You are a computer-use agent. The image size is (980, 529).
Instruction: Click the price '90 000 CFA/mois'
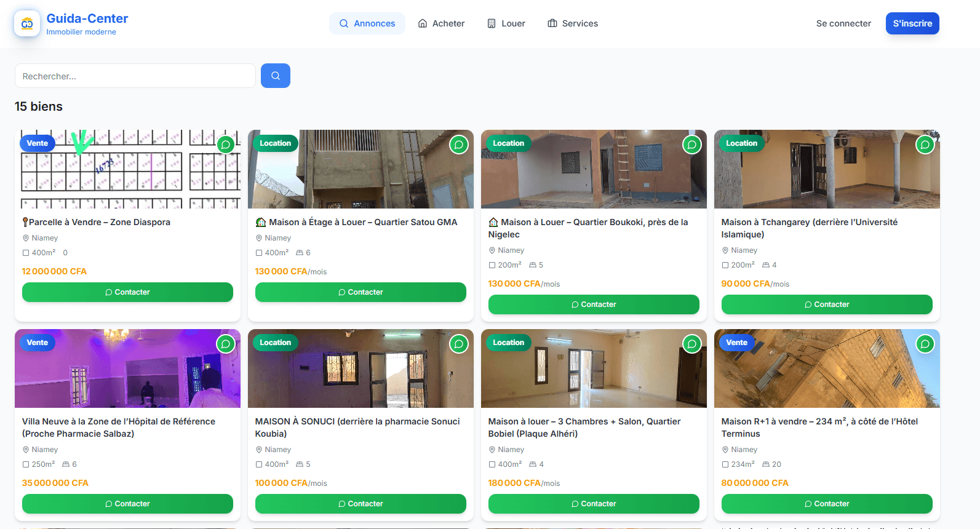tap(755, 284)
